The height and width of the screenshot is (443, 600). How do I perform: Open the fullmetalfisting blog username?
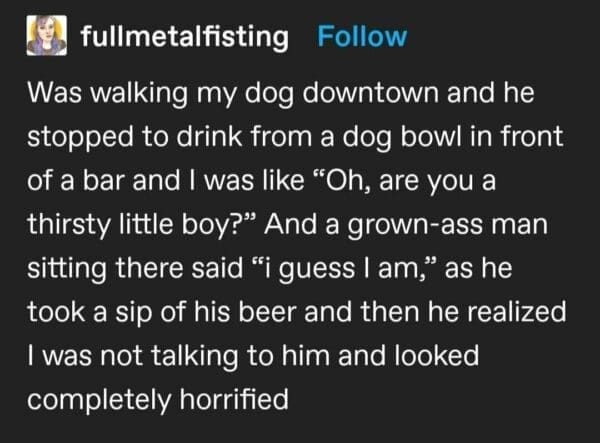pyautogui.click(x=182, y=37)
